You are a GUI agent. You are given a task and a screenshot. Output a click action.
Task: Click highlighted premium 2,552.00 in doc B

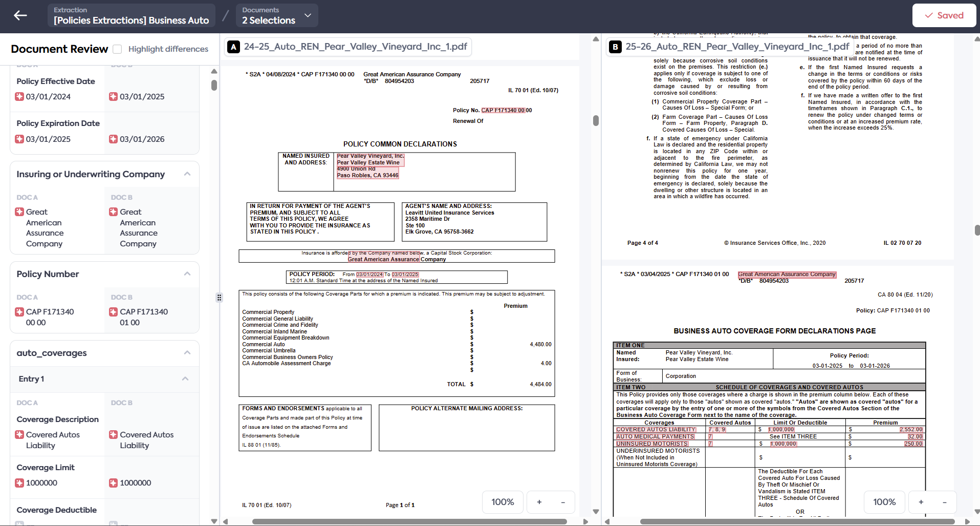911,430
